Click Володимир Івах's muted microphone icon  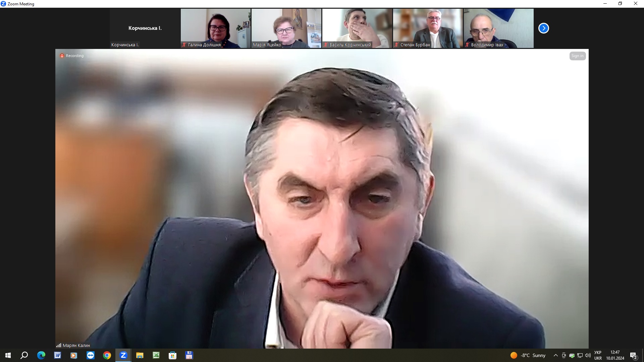(x=467, y=45)
